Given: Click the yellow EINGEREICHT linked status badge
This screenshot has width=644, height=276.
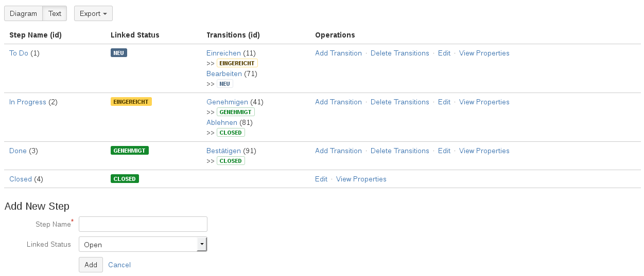Looking at the screenshot, I should [131, 102].
